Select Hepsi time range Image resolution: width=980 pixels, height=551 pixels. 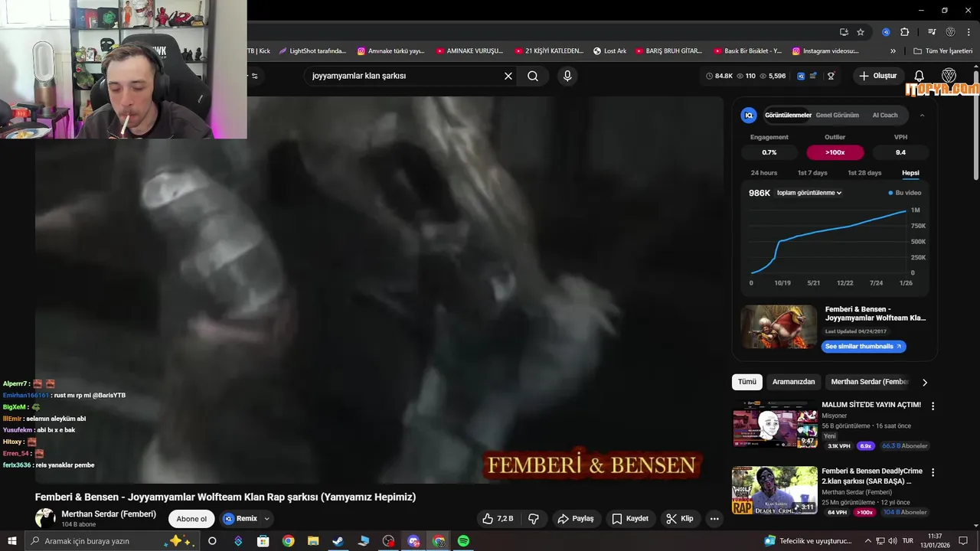[x=910, y=173]
